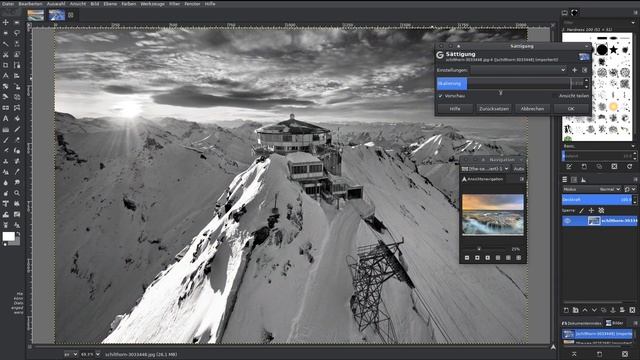Refresh the brushes list
The image size is (640, 360).
point(629,167)
